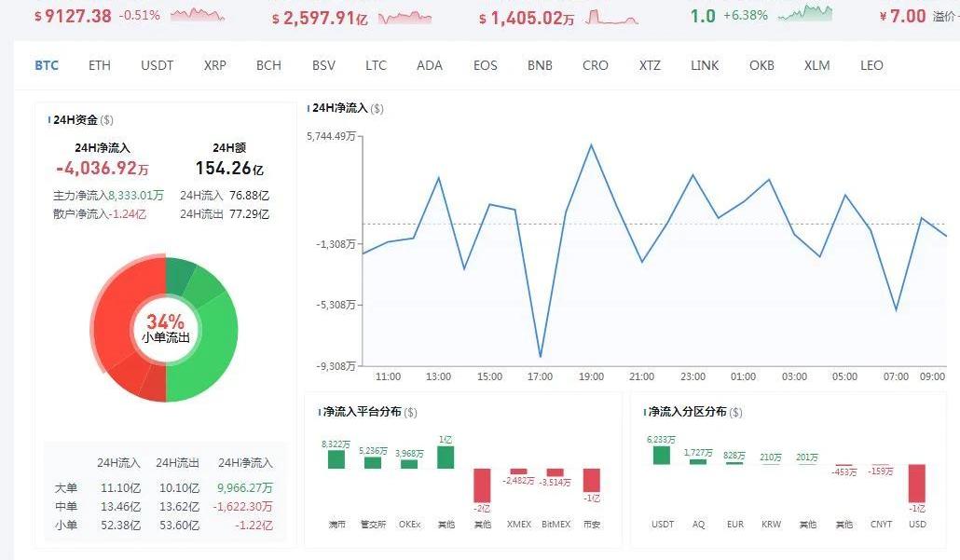
Task: Click the USDT green bar in 净流入分区分布
Action: coord(661,455)
